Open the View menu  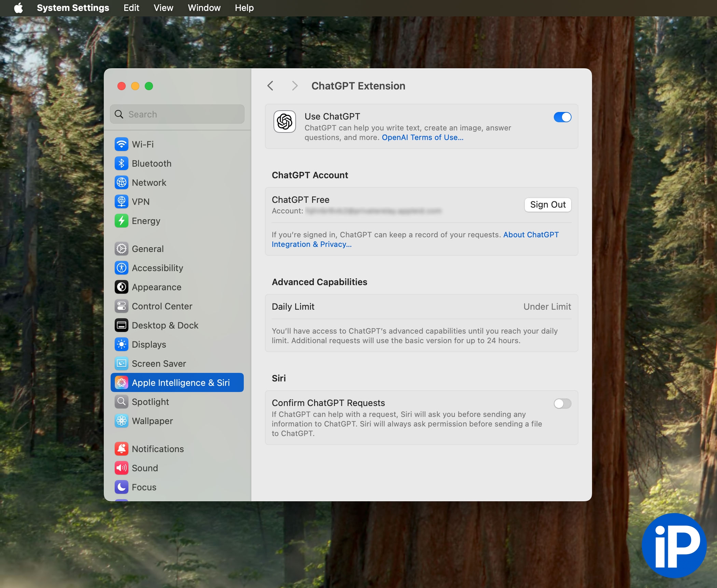point(163,8)
